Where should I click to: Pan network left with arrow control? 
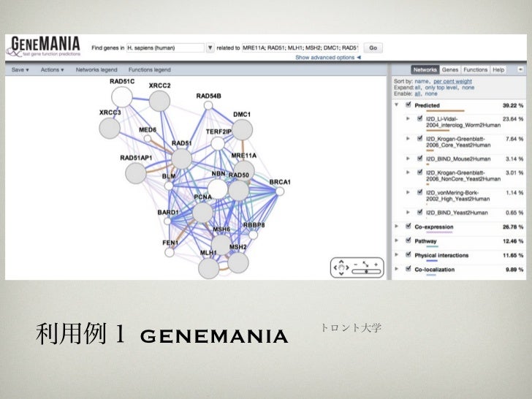tap(335, 267)
